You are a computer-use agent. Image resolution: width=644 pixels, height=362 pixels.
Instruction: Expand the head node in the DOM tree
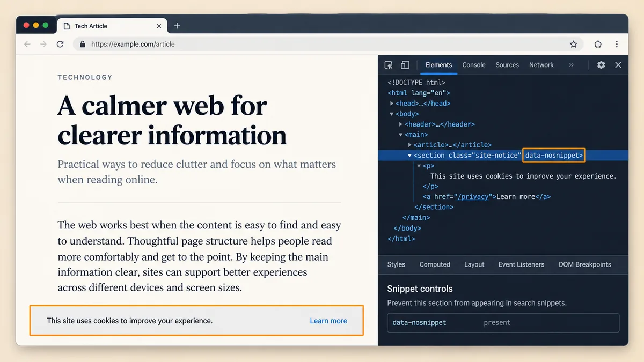pyautogui.click(x=392, y=104)
